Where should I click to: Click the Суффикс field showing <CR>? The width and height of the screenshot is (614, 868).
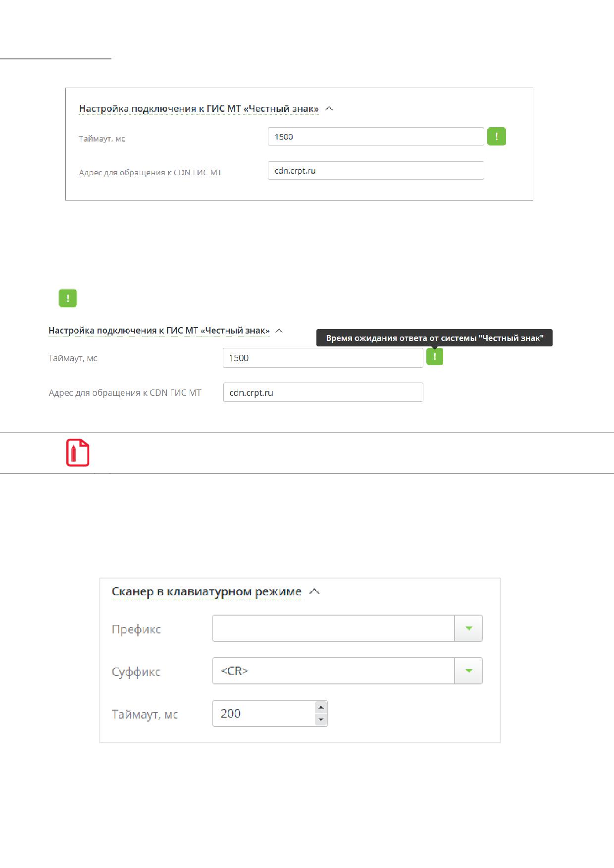333,671
